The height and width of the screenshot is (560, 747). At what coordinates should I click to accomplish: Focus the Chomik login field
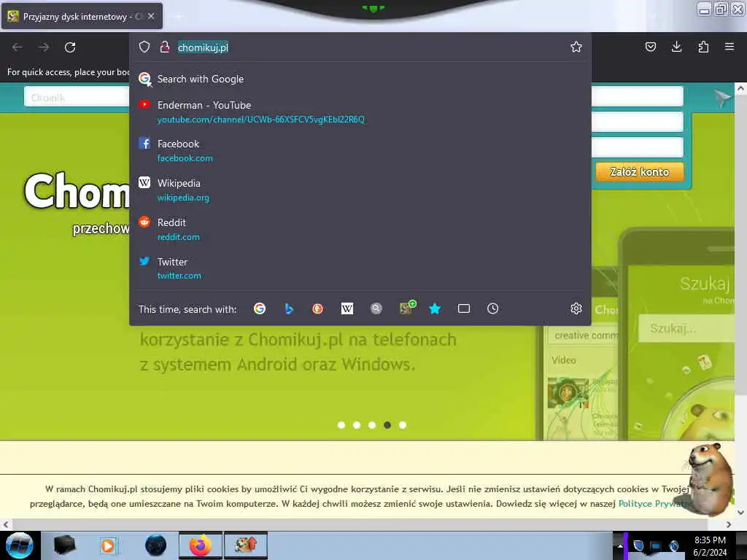click(x=76, y=97)
